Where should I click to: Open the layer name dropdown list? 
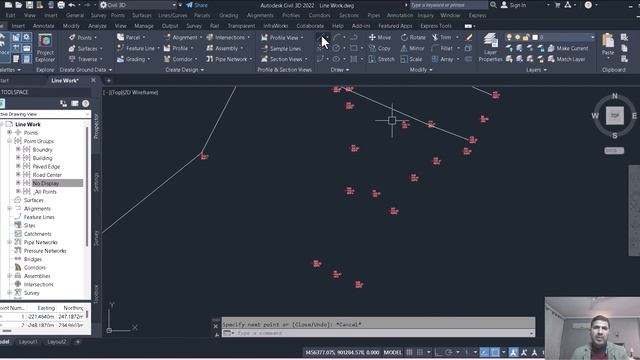pos(592,37)
